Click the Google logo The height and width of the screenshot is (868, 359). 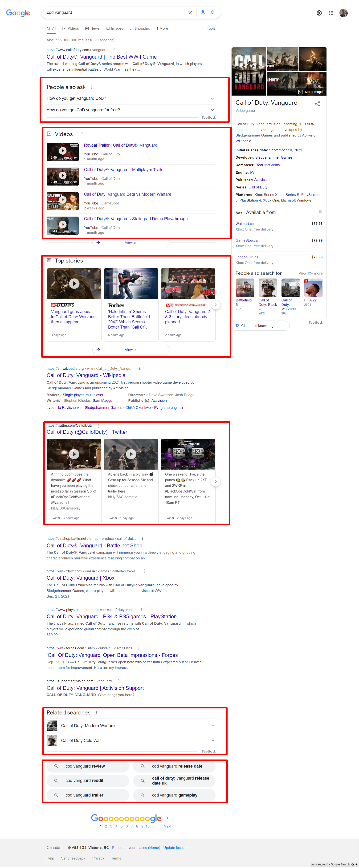pos(18,13)
